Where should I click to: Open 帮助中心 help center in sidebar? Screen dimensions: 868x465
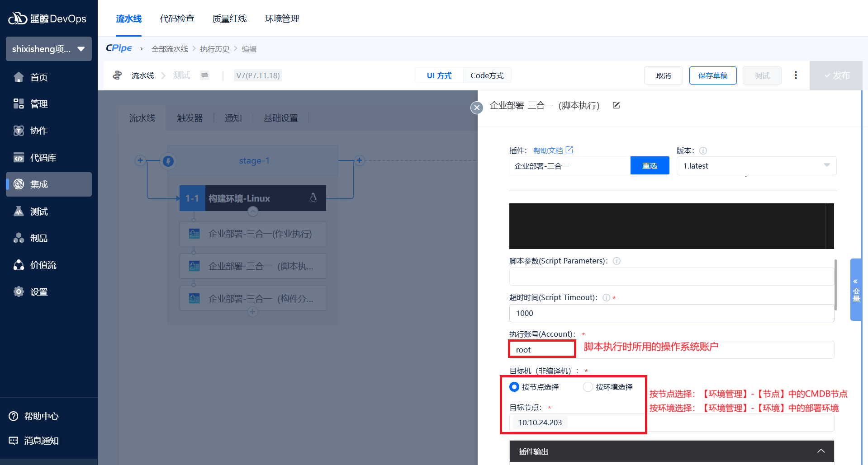(x=41, y=416)
